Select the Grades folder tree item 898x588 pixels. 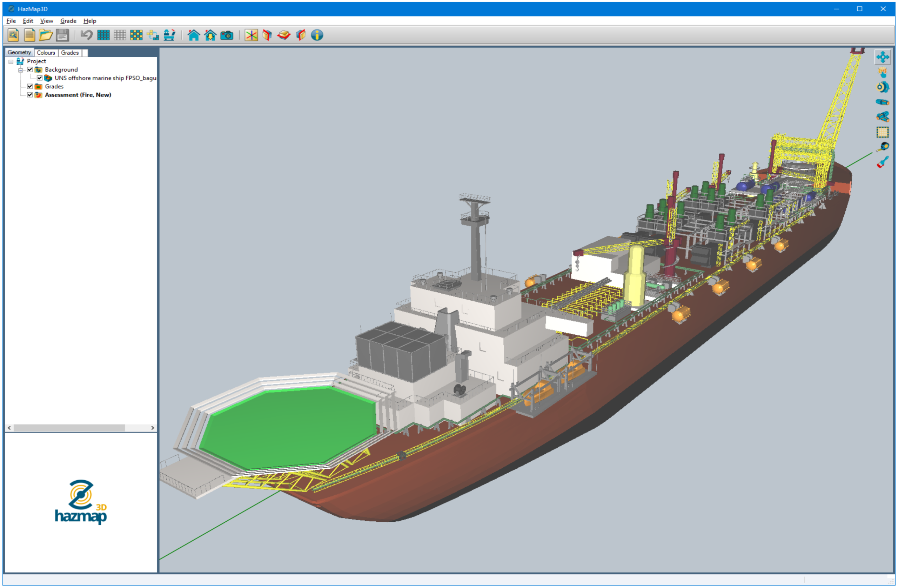[54, 86]
